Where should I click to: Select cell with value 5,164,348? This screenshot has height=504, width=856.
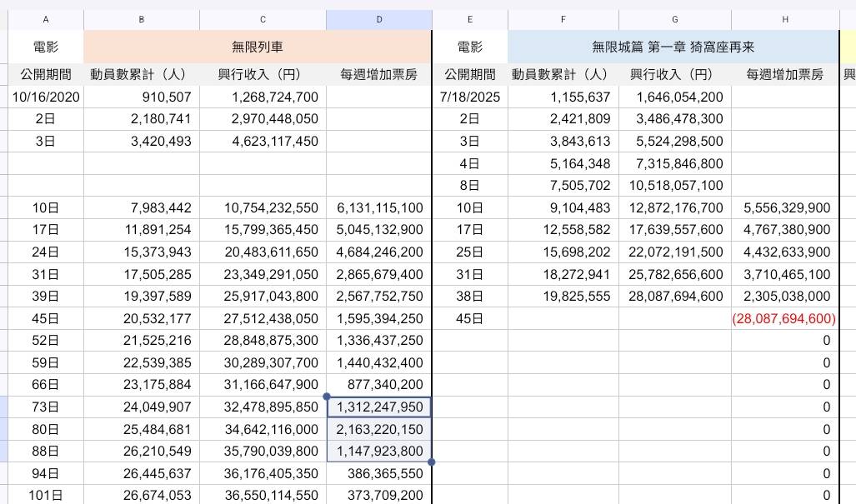[563, 163]
